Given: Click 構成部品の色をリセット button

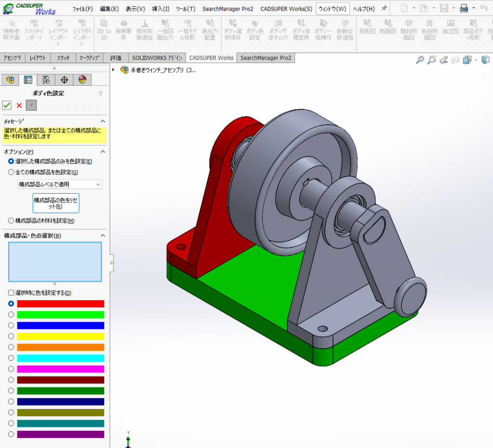Looking at the screenshot, I should point(56,203).
